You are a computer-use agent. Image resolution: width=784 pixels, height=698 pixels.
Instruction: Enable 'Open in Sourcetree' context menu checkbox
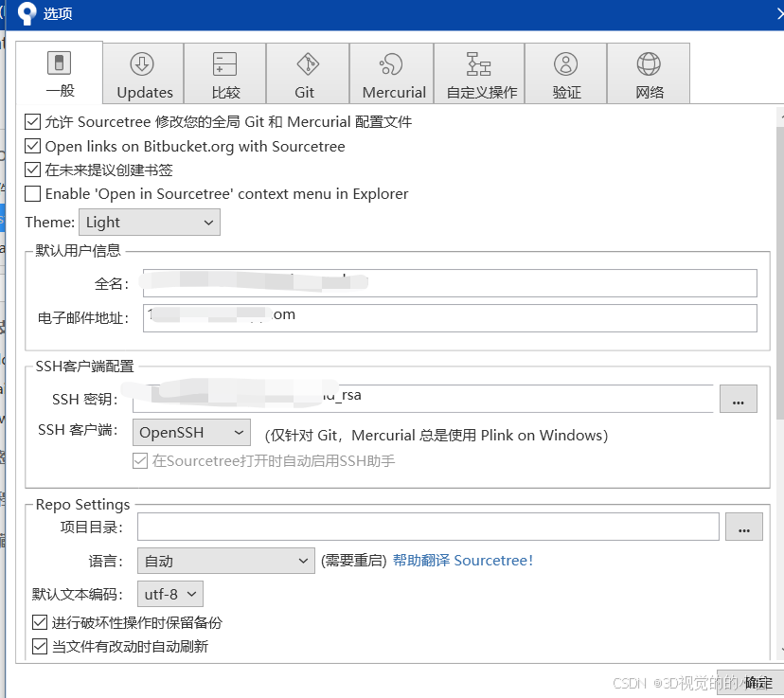click(x=32, y=193)
